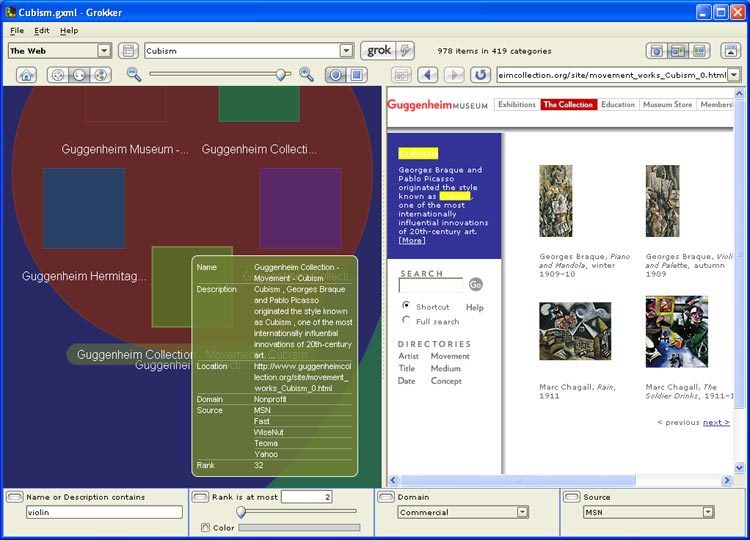Open the Museum Store tab
This screenshot has height=540, width=750.
pyautogui.click(x=667, y=104)
